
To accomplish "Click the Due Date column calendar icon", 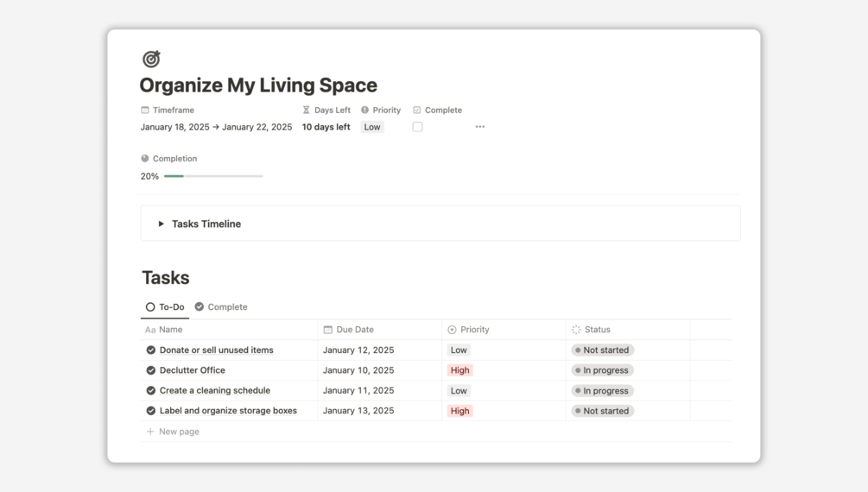I will pyautogui.click(x=328, y=330).
